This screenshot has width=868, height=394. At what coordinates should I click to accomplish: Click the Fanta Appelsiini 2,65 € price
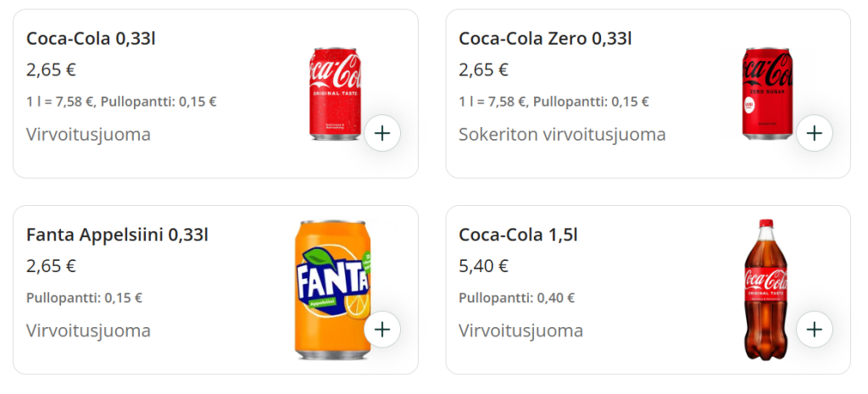[x=51, y=266]
